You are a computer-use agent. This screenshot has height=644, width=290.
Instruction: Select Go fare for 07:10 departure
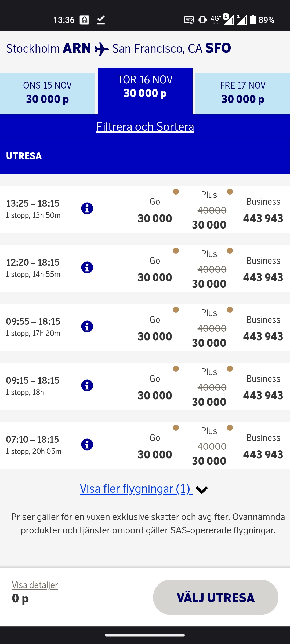(155, 446)
